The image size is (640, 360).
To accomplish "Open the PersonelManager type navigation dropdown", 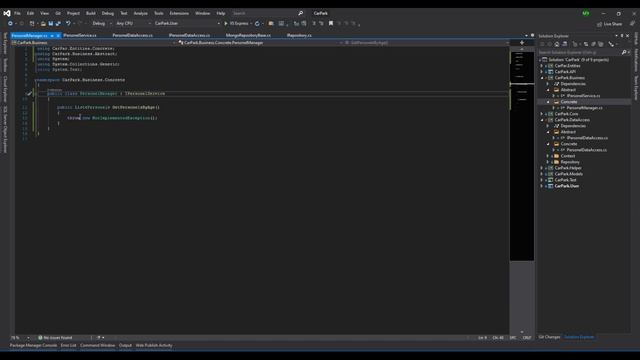I will coord(260,42).
